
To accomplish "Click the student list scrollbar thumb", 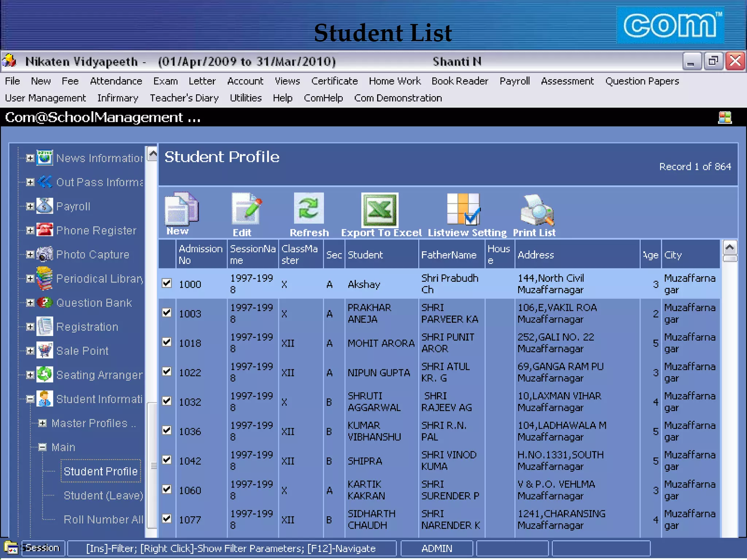I will tap(729, 258).
